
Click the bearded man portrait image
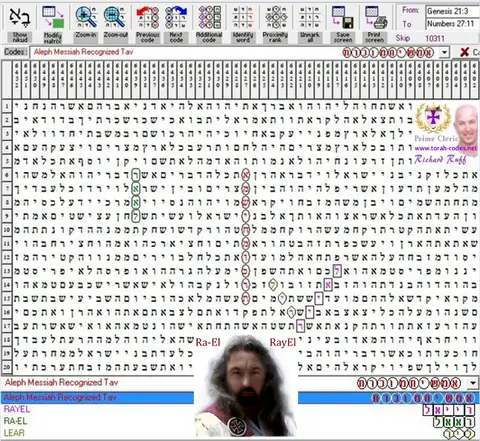pyautogui.click(x=246, y=386)
